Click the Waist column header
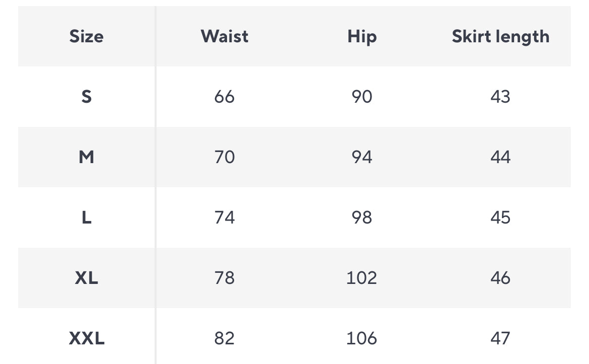Screen dimensions: 589x364 pyautogui.click(x=225, y=36)
